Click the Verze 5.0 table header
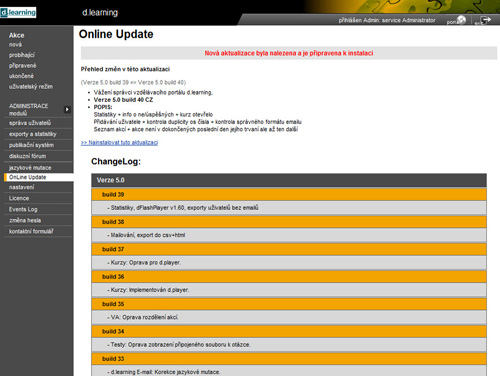500x376 pixels. tap(289, 180)
